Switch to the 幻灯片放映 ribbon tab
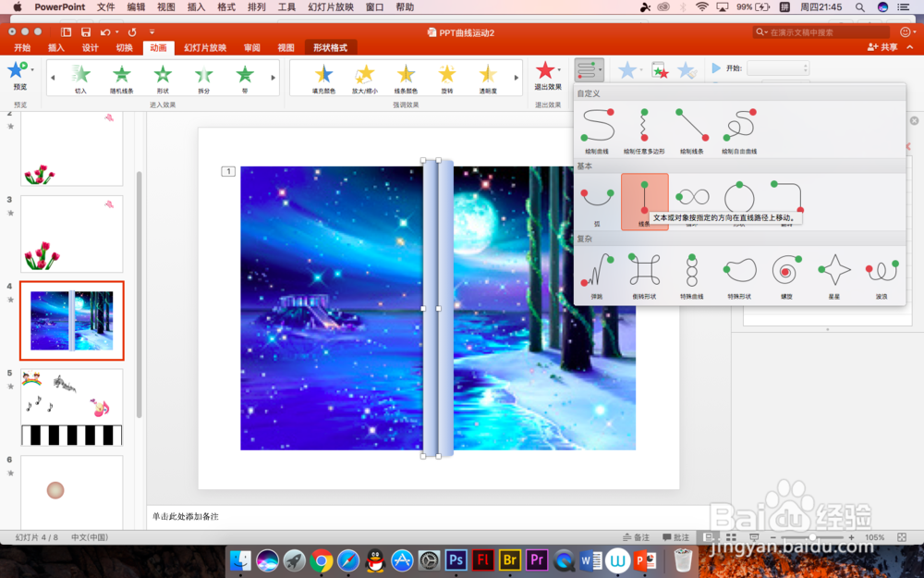 coord(205,48)
